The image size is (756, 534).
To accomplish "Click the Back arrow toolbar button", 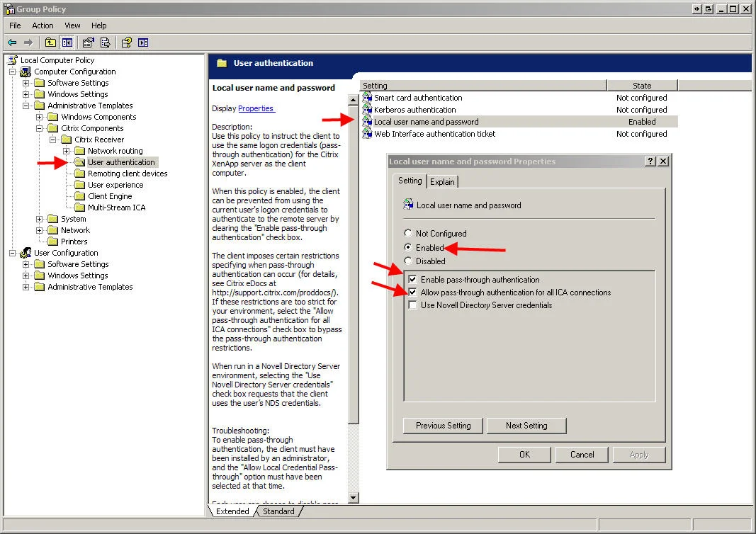I will point(12,42).
